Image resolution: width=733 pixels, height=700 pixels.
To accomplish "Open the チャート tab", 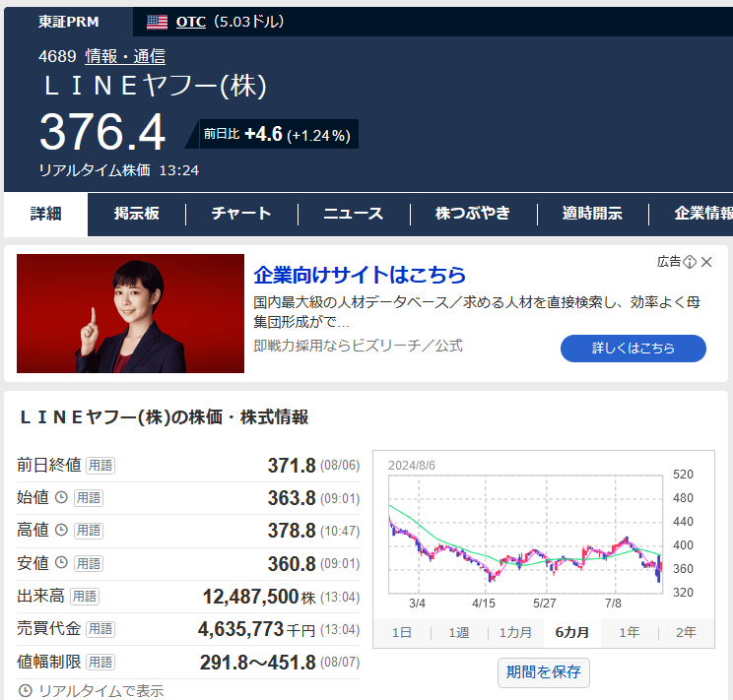I will tap(241, 214).
